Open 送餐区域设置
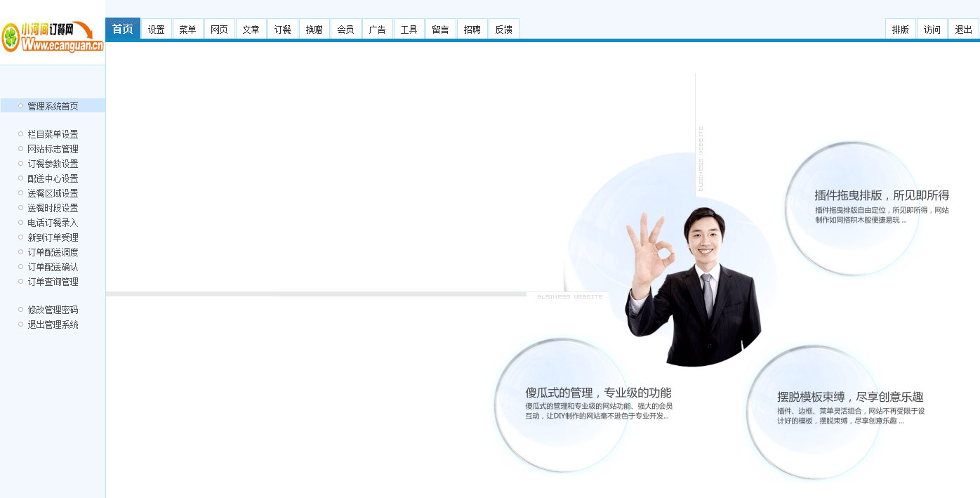Screen dimensions: 980x498 pos(53,193)
